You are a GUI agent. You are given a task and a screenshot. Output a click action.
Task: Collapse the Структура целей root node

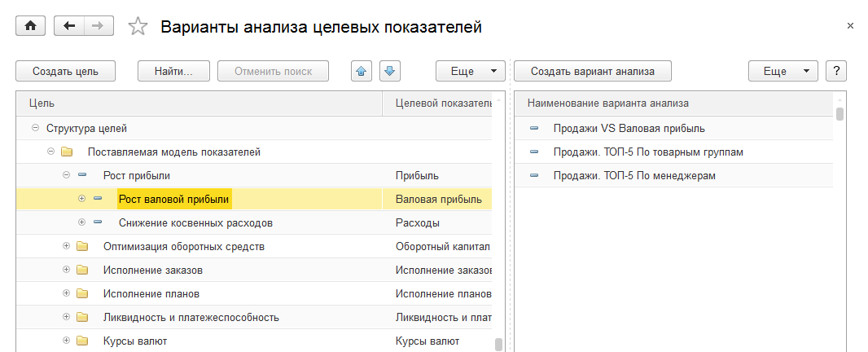[x=35, y=128]
